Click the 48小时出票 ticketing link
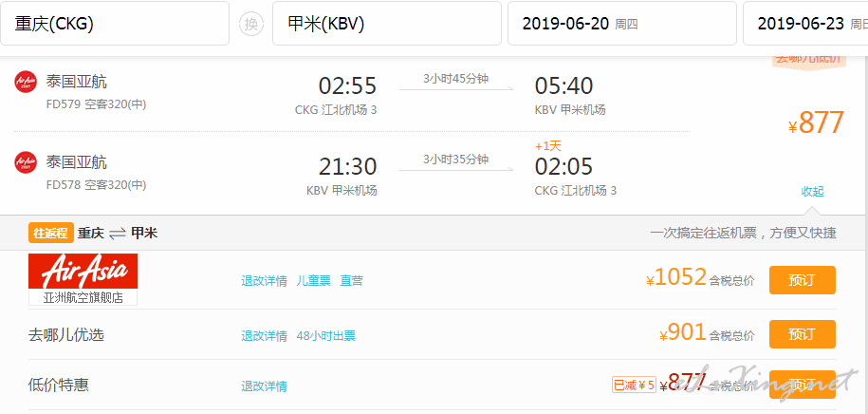Screen dimensions: 868x414 [x=326, y=336]
